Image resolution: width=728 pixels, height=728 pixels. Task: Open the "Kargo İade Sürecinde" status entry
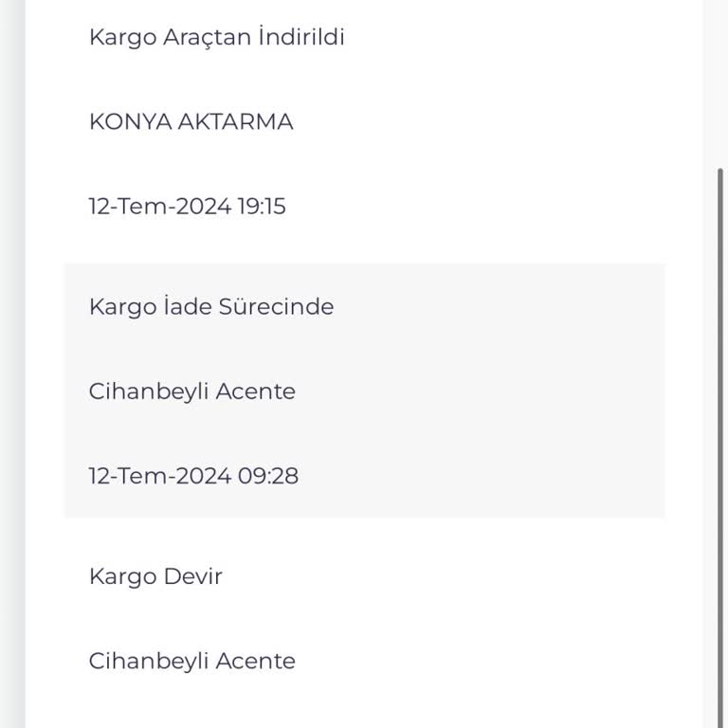(210, 307)
